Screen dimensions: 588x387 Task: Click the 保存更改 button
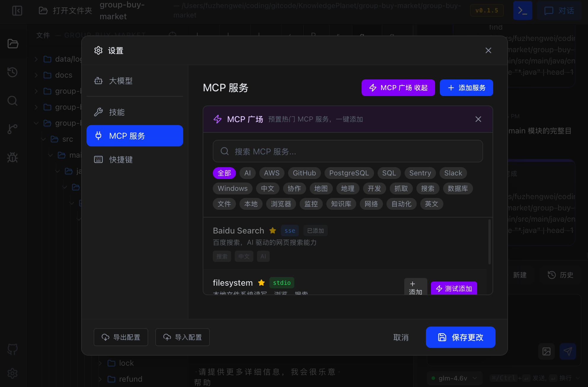(x=460, y=337)
